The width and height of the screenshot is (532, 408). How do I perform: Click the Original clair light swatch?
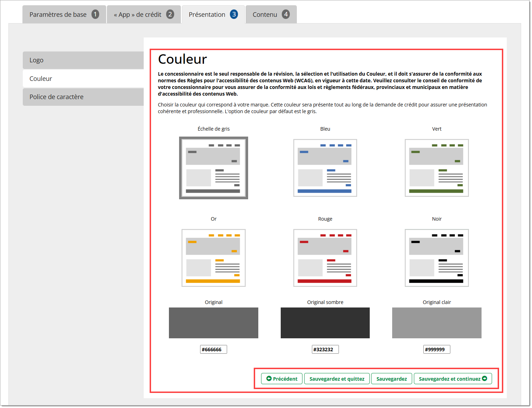tap(436, 323)
